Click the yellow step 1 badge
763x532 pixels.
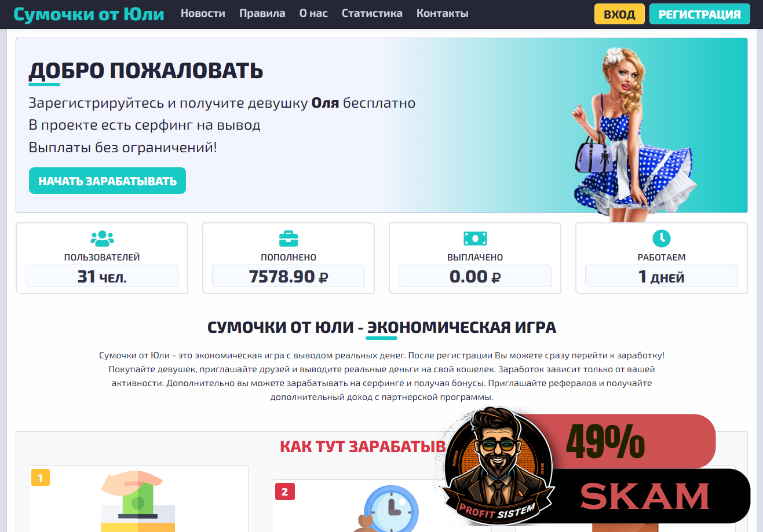pos(41,478)
